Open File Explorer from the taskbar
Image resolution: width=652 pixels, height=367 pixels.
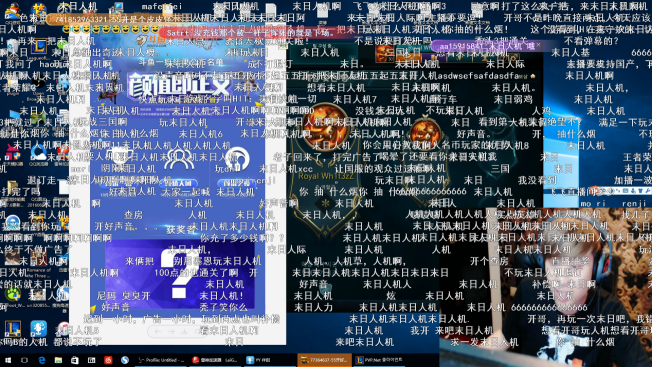click(58, 360)
